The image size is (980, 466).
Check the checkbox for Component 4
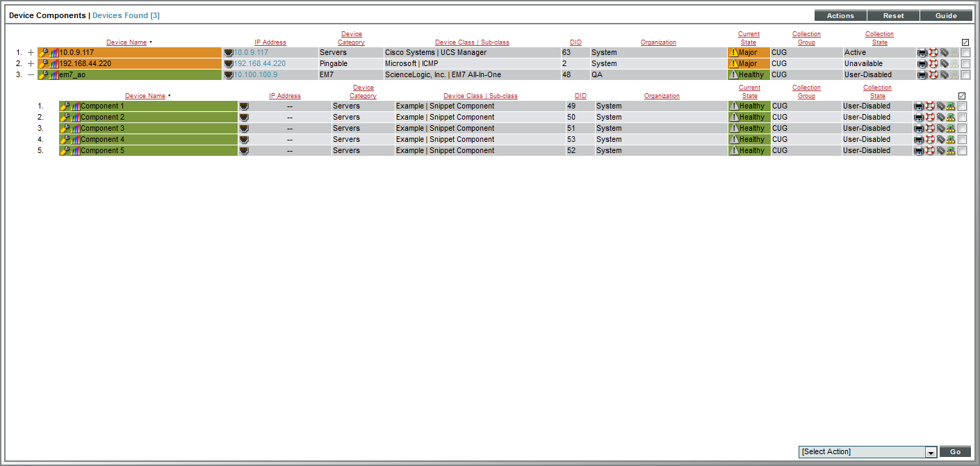pos(962,140)
